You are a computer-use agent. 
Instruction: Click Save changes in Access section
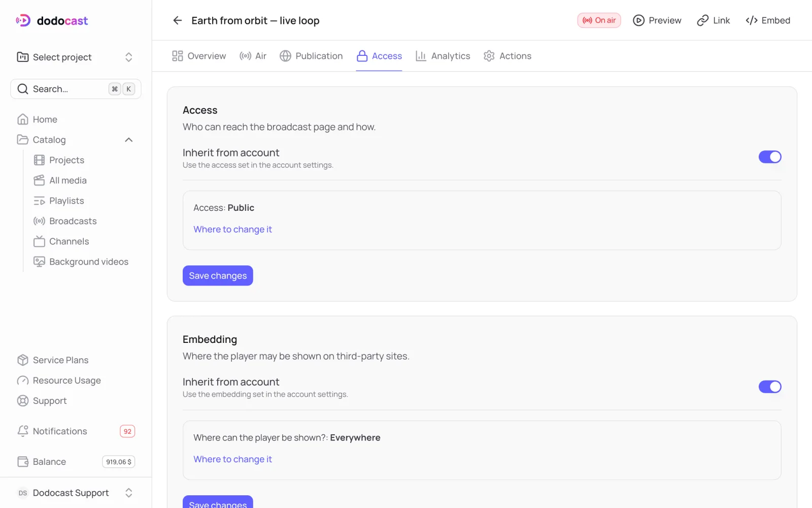click(x=218, y=276)
